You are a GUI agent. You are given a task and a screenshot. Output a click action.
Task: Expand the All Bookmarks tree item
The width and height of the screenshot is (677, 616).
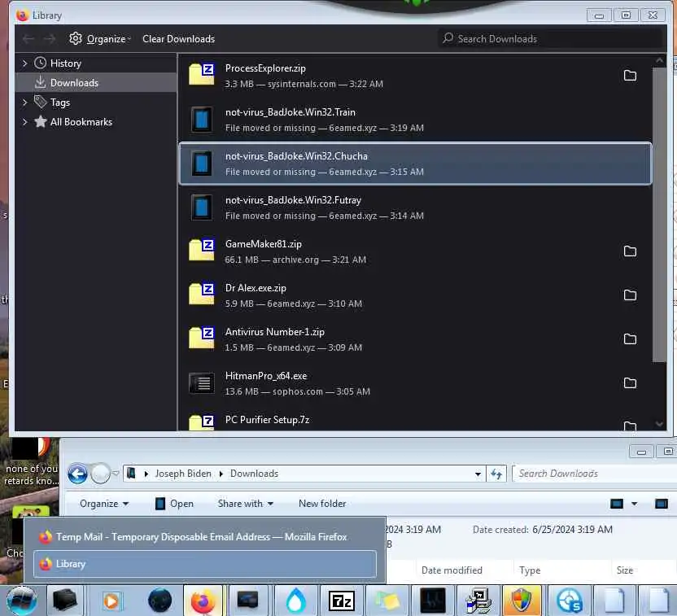(24, 122)
